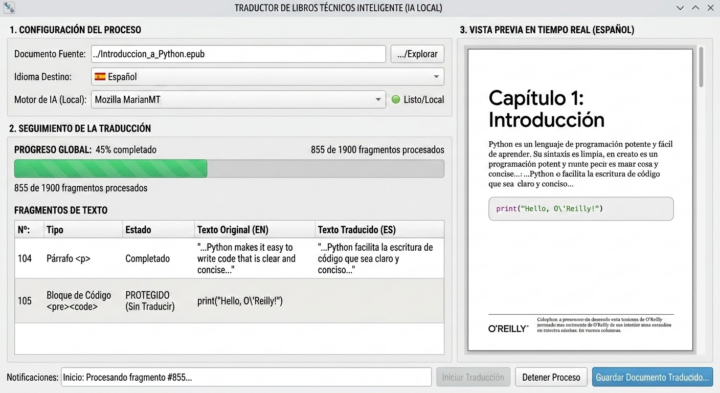This screenshot has width=720, height=393.
Task: Click the Tipo column header
Action: point(83,230)
